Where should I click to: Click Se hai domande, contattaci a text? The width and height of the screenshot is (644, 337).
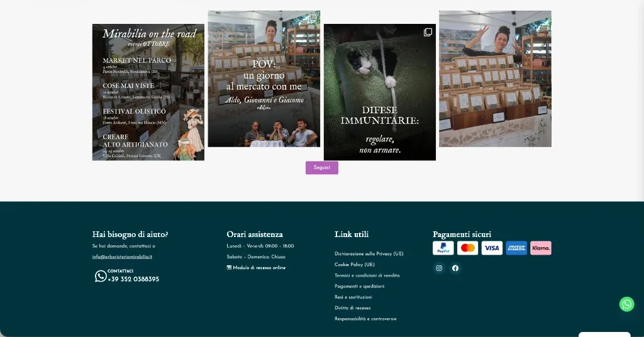(124, 246)
